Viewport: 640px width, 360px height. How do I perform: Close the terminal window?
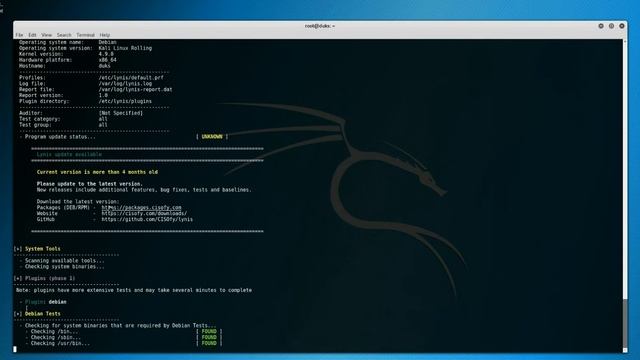[x=622, y=26]
